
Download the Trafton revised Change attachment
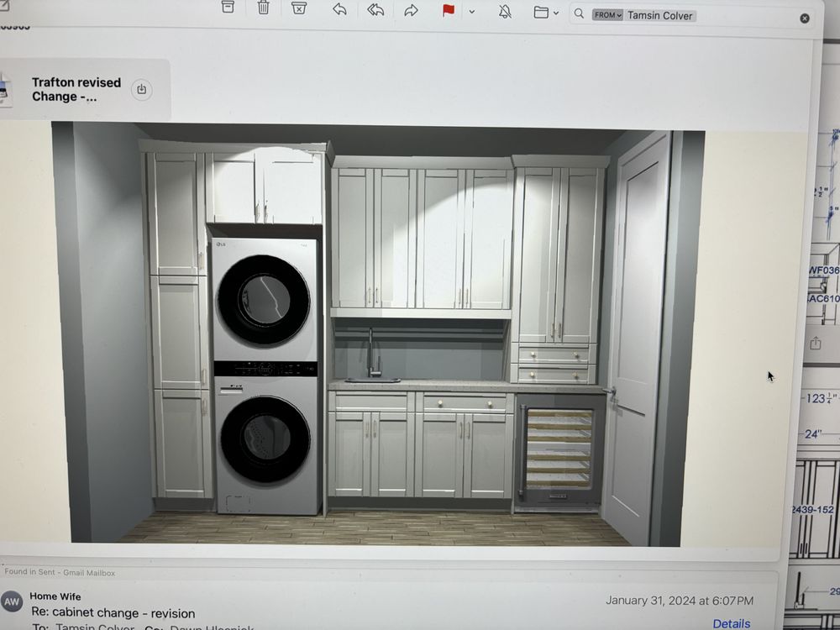tap(142, 89)
